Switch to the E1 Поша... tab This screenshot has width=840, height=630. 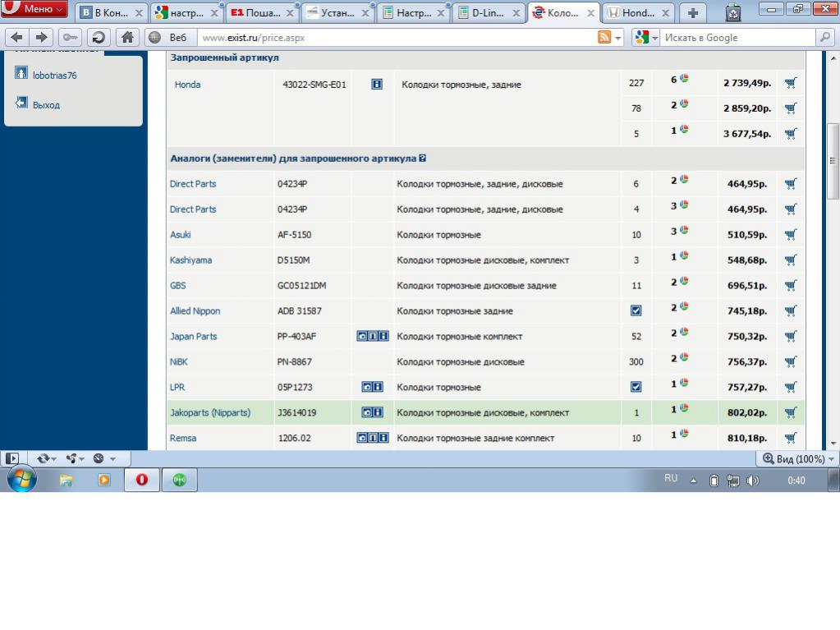(261, 13)
